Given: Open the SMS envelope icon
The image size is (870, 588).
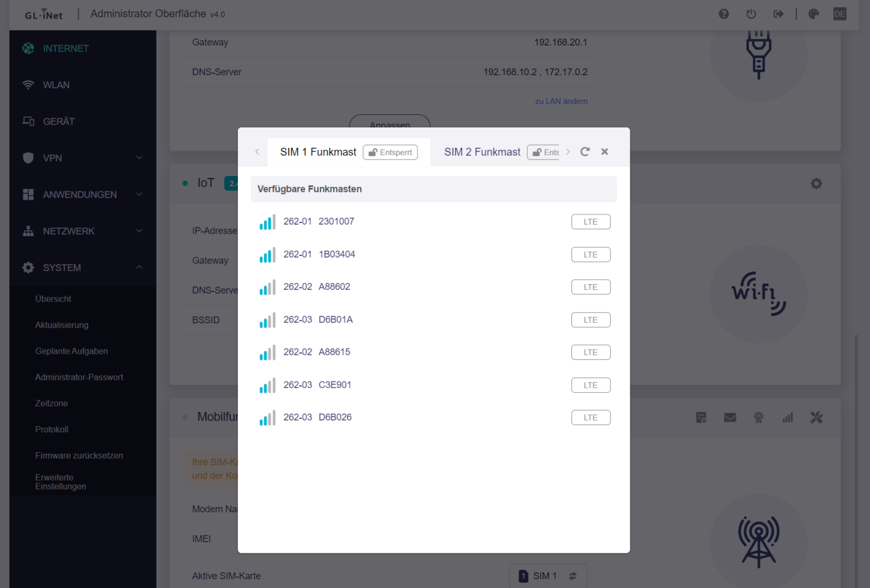Looking at the screenshot, I should [x=730, y=418].
